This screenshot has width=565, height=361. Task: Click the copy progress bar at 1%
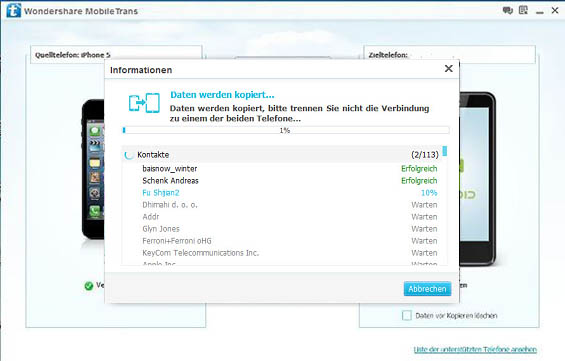285,130
